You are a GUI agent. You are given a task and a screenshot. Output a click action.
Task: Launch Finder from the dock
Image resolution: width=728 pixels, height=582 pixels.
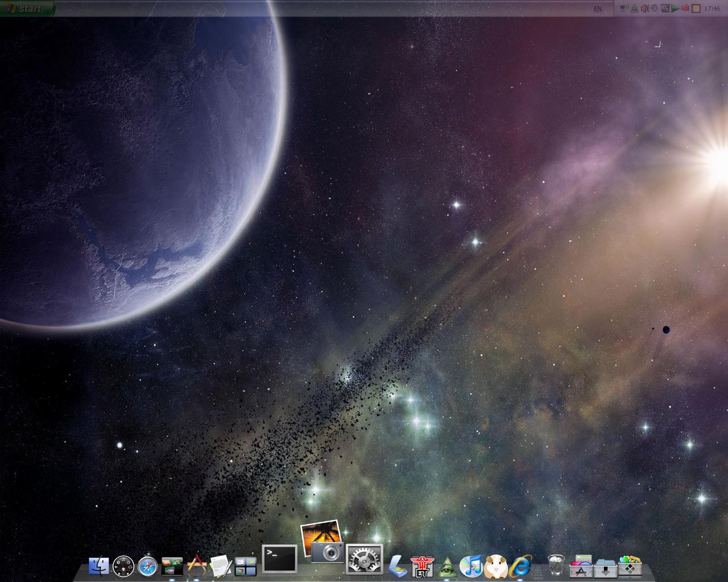click(x=99, y=565)
